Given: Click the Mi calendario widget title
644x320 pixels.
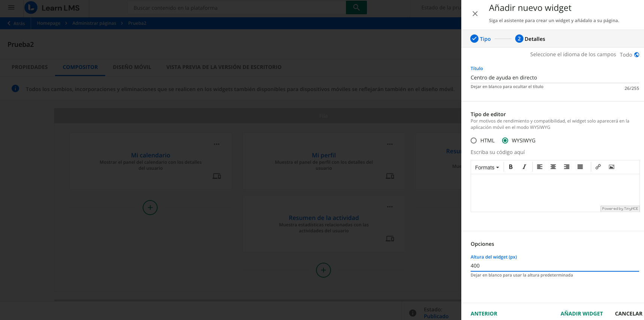Looking at the screenshot, I should click(x=151, y=155).
